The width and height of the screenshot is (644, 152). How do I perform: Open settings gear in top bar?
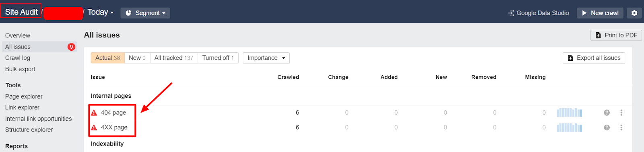634,13
